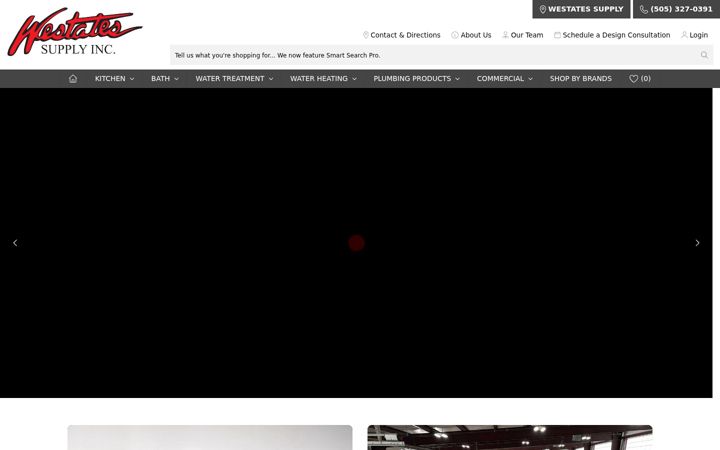720x450 pixels.
Task: Expand the Kitchen menu chevron
Action: point(132,79)
